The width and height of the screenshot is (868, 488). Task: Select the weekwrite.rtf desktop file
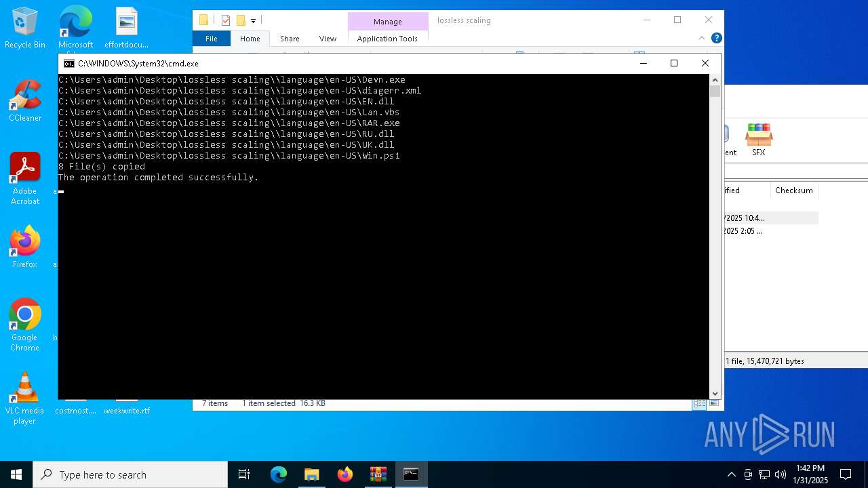tap(127, 411)
